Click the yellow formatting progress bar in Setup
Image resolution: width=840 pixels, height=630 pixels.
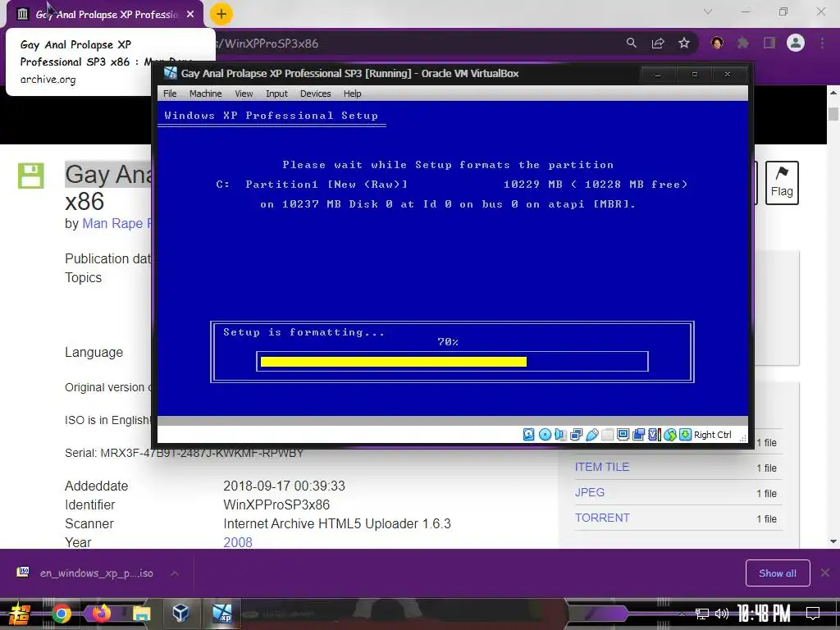[x=393, y=362]
